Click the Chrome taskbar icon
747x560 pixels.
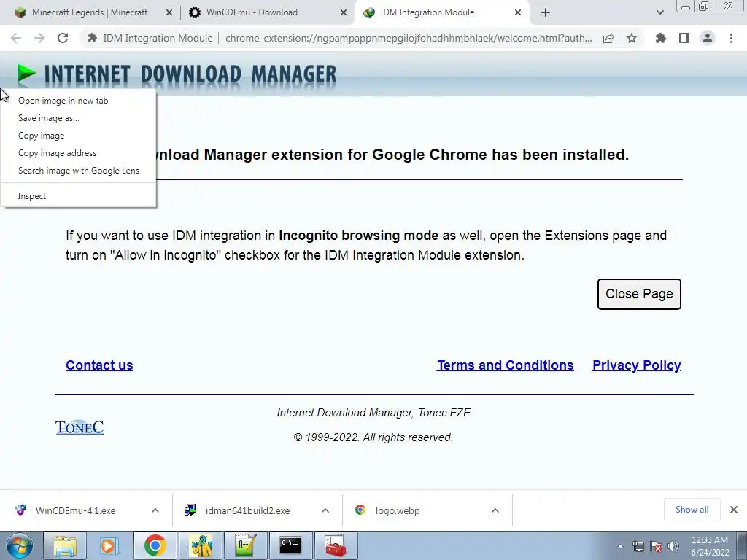155,545
